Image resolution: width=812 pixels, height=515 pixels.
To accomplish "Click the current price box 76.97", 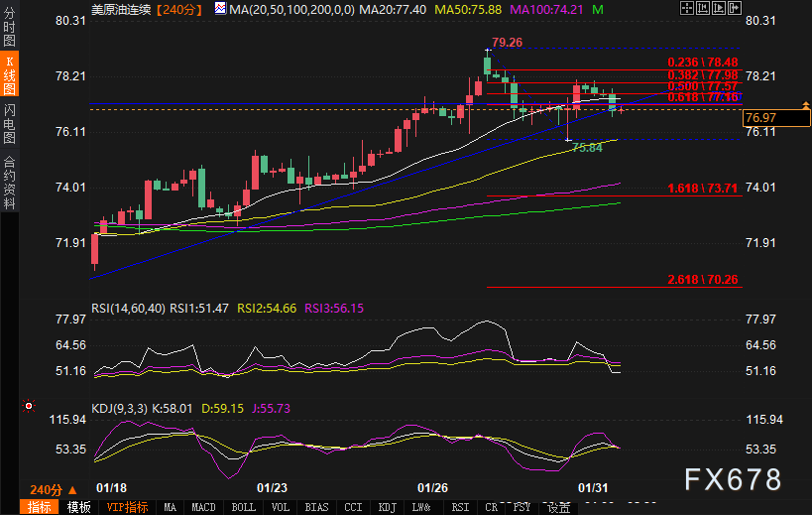I will [x=776, y=118].
